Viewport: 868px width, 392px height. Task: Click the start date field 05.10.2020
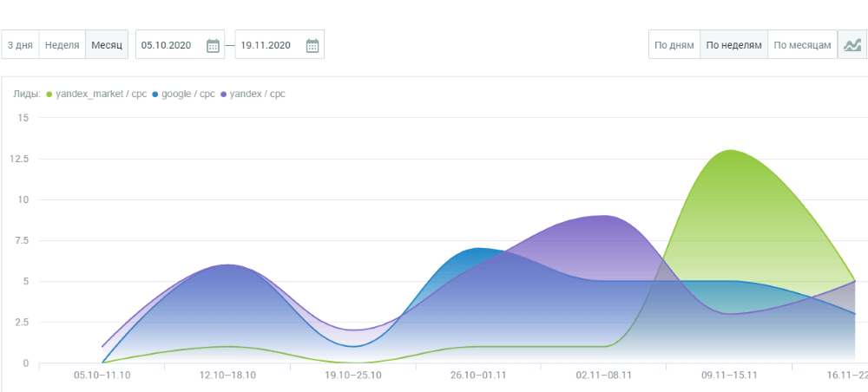pos(168,45)
